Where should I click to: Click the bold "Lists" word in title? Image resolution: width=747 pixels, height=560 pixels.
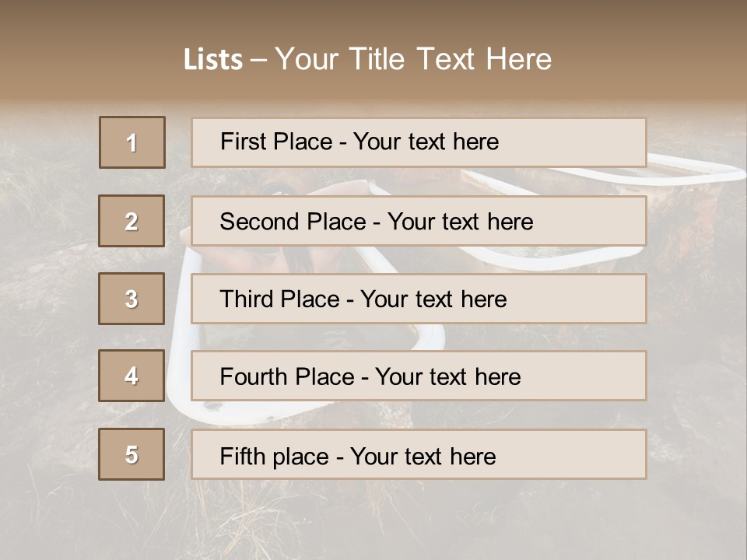pyautogui.click(x=212, y=60)
